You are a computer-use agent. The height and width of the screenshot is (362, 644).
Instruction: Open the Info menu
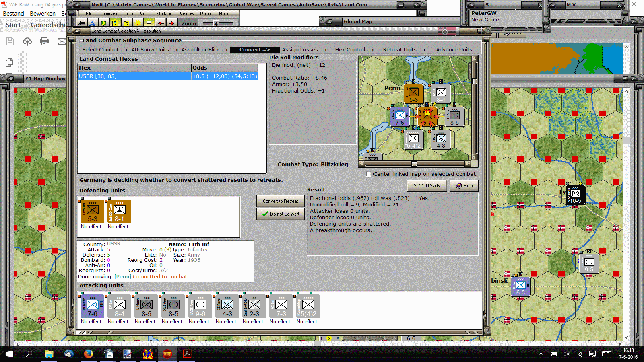coord(129,14)
